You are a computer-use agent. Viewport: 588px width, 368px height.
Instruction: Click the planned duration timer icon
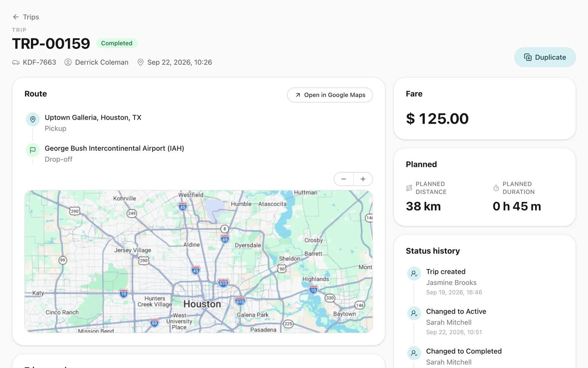click(496, 188)
